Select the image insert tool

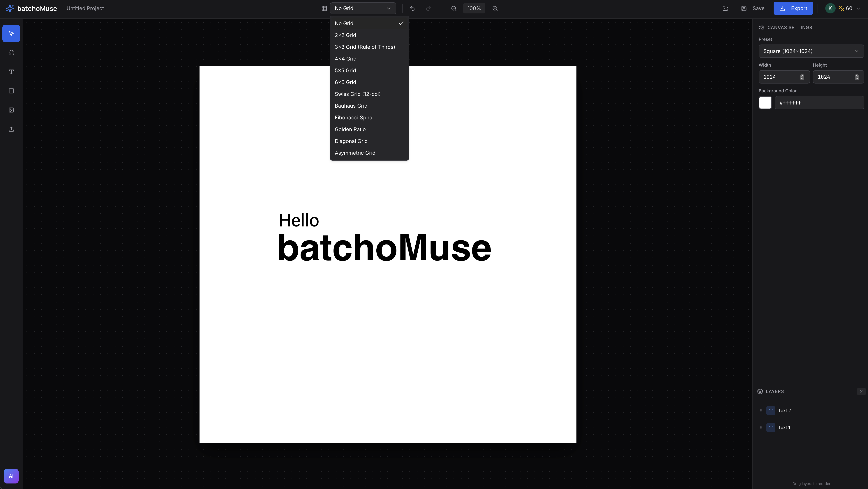click(11, 110)
